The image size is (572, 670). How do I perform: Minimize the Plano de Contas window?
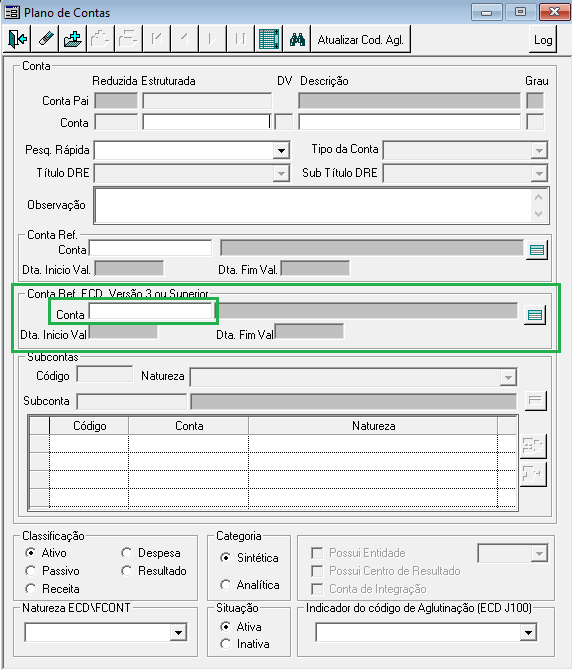tap(487, 12)
